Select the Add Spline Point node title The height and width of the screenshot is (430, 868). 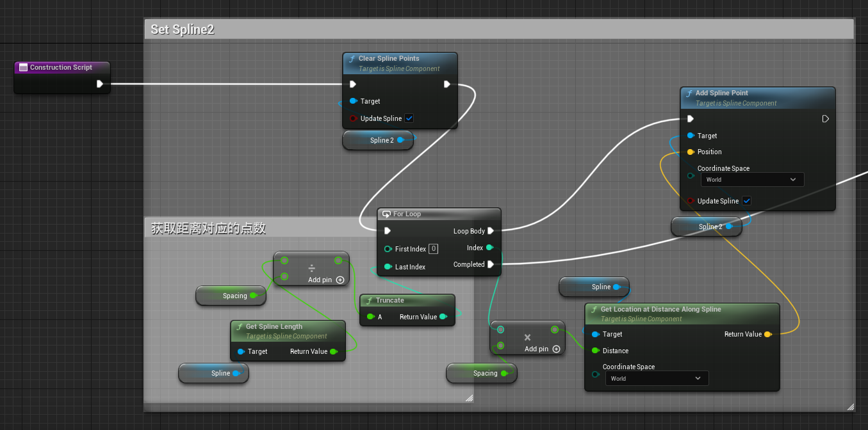click(x=722, y=93)
